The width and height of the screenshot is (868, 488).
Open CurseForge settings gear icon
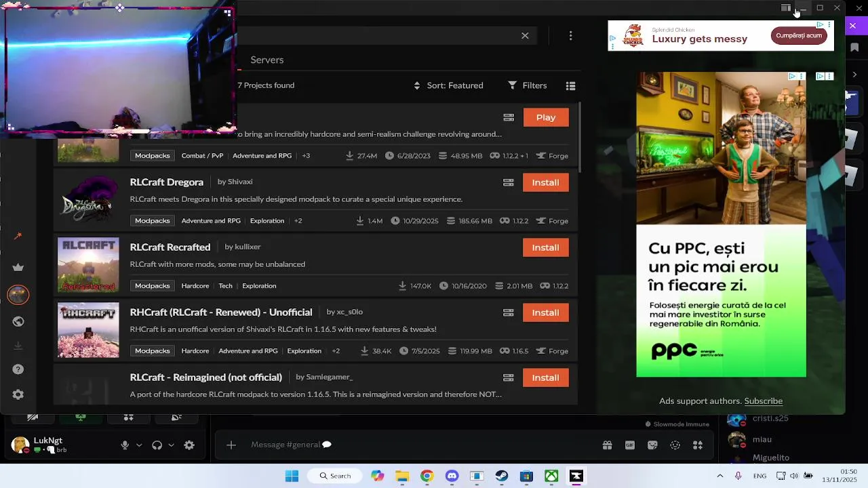tap(18, 394)
